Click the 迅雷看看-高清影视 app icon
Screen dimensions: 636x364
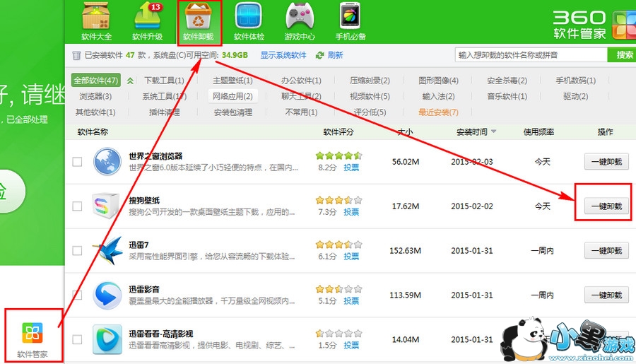tap(107, 339)
